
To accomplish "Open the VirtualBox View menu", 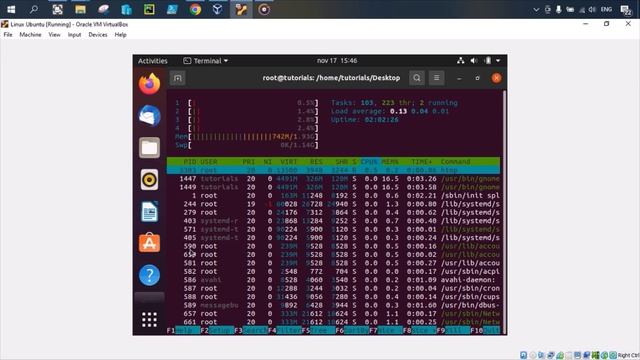I will pos(54,35).
